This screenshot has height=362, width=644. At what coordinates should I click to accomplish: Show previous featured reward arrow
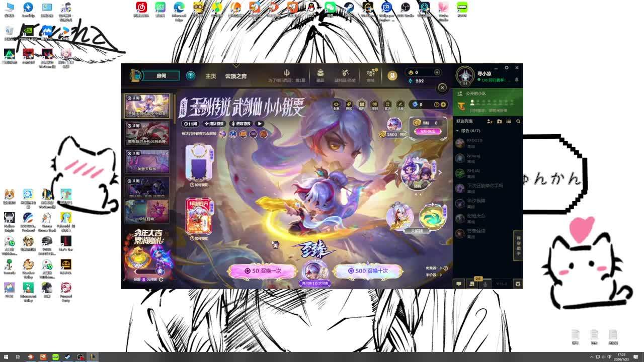[x=396, y=172]
